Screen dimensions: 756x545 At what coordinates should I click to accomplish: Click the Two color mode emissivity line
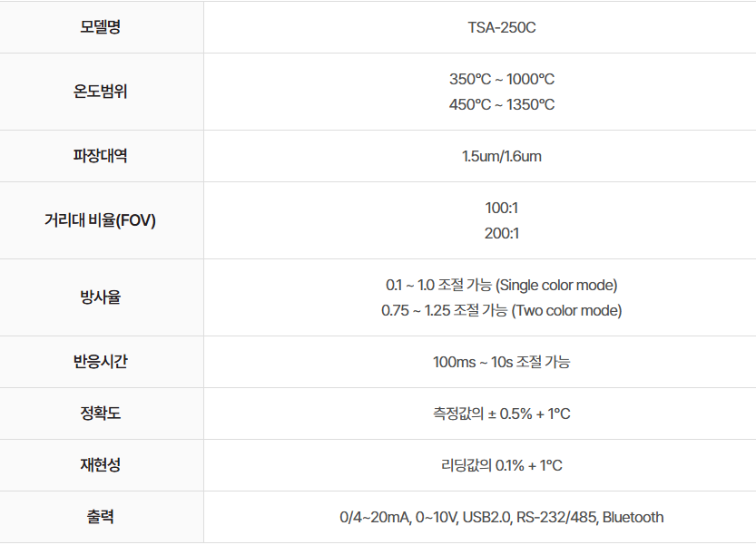click(x=501, y=310)
